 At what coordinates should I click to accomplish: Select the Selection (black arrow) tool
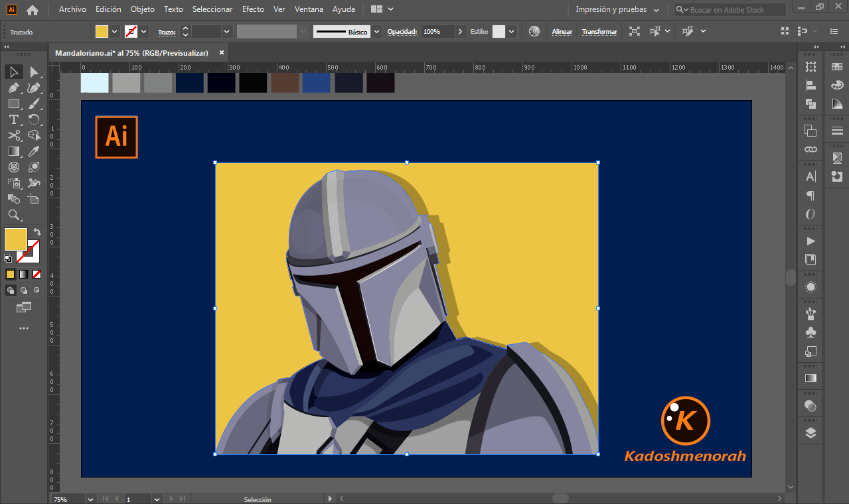14,72
